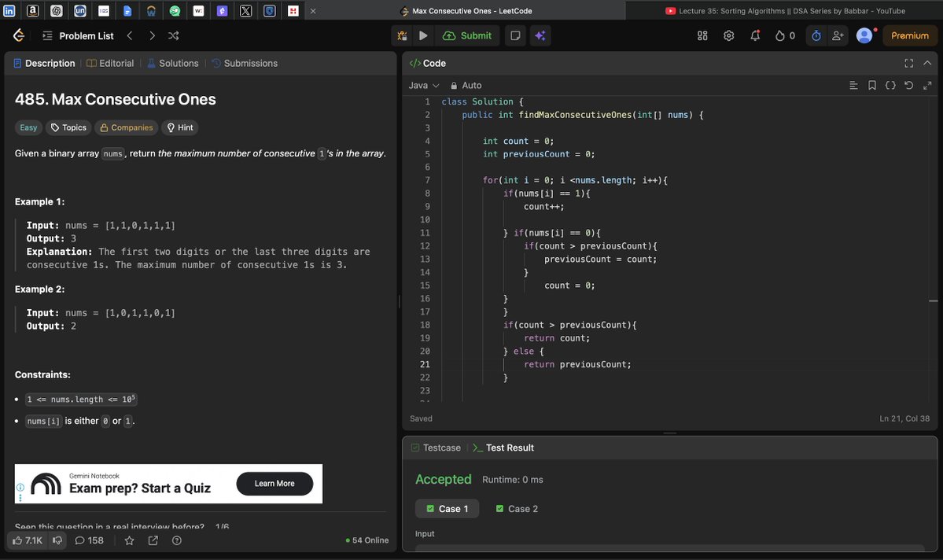Toggle the star favorite icon
Viewport: 943px width, 560px height.
(x=129, y=540)
